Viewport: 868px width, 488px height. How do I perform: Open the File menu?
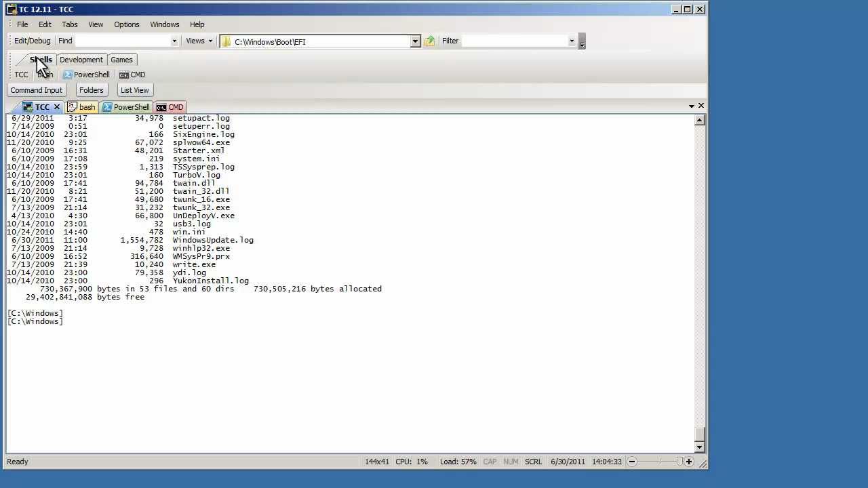(x=22, y=24)
